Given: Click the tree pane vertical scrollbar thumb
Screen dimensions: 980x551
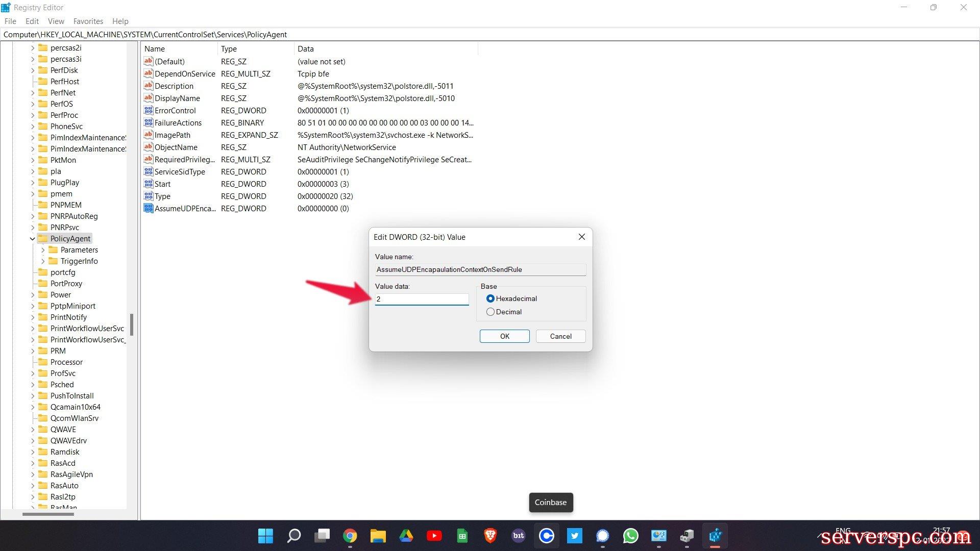Looking at the screenshot, I should (x=132, y=324).
